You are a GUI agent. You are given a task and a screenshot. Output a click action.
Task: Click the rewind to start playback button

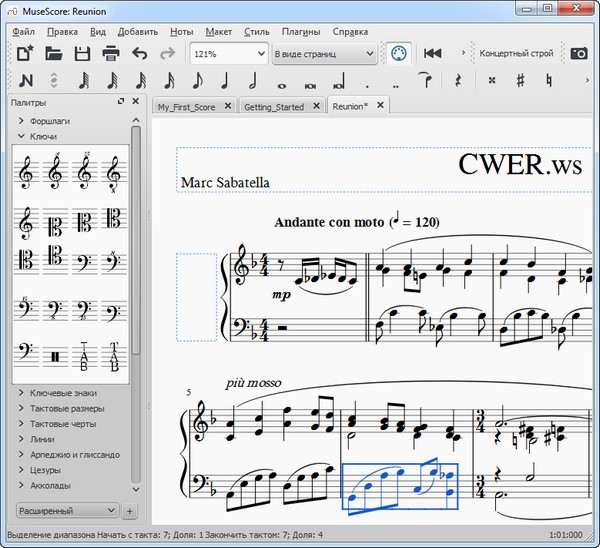432,53
